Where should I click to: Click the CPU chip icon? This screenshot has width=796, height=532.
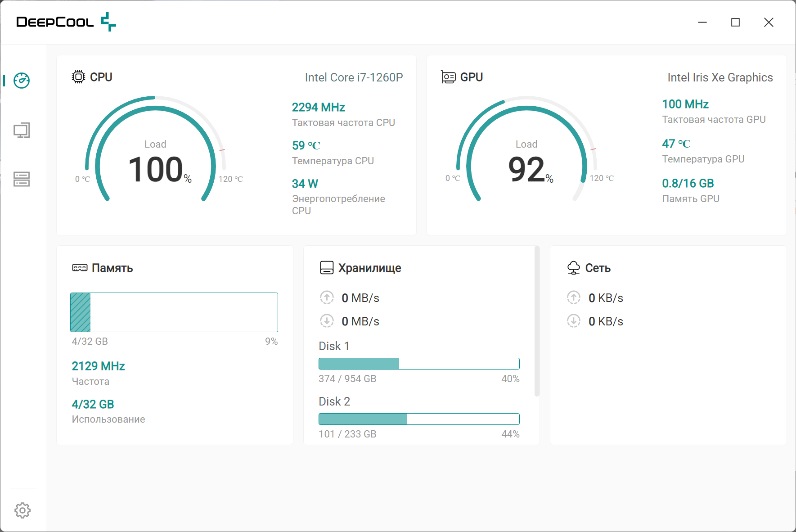pyautogui.click(x=78, y=77)
